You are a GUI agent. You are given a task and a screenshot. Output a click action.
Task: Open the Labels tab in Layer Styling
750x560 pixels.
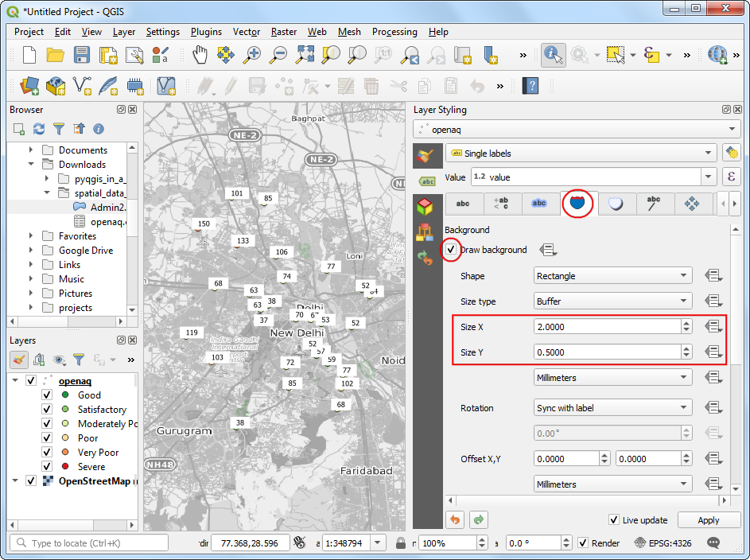point(427,181)
